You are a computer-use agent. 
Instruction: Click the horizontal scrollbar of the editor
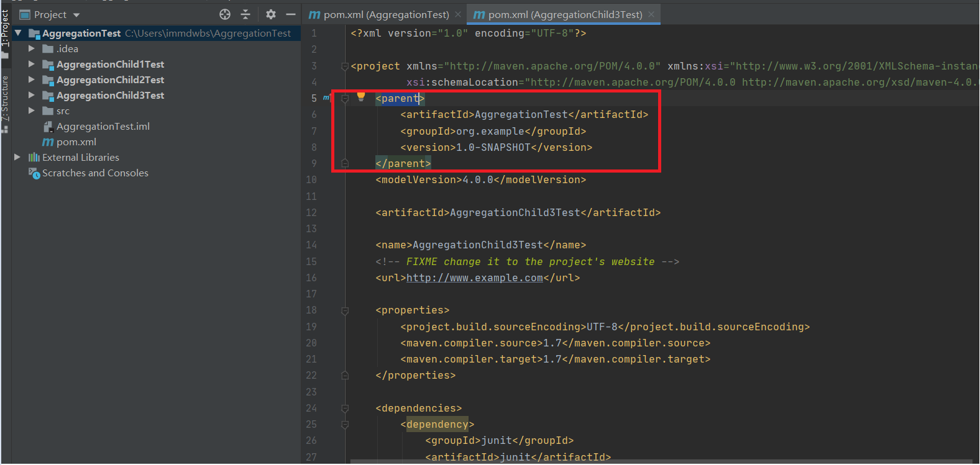[661, 462]
